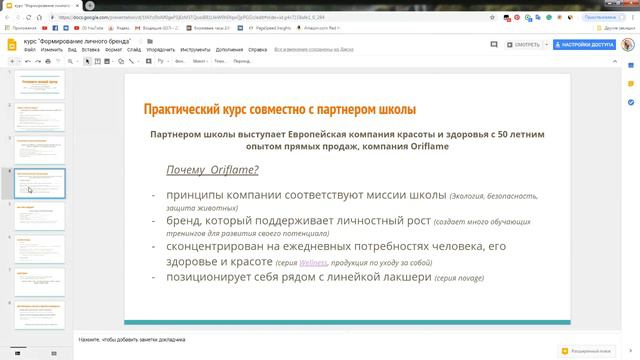Click the Фон background button
This screenshot has height=360, width=640.
(x=180, y=61)
